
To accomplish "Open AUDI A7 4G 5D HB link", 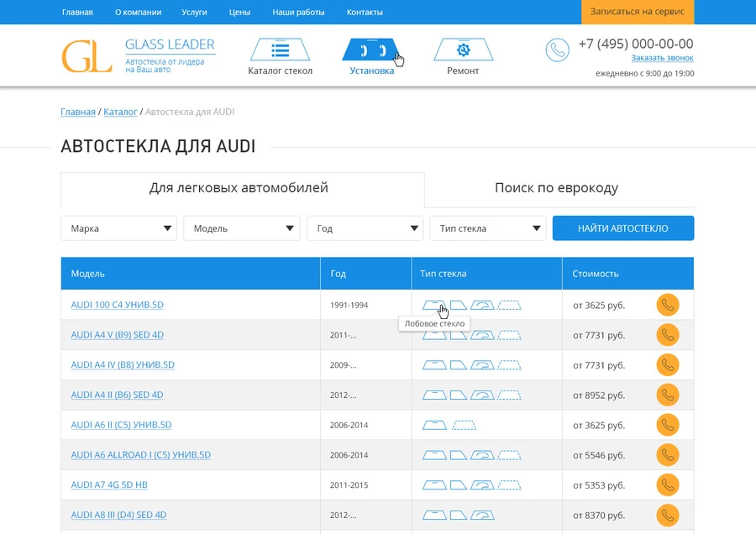I will pos(109,484).
